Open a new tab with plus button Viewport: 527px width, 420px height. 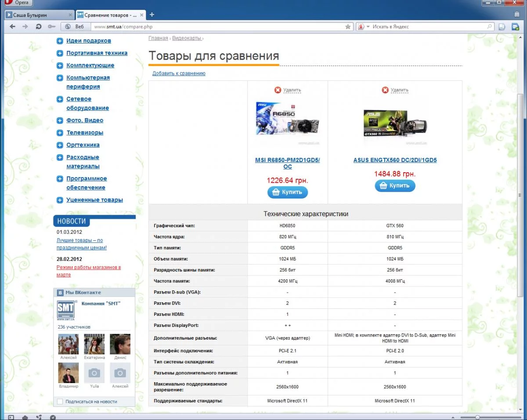tap(152, 14)
